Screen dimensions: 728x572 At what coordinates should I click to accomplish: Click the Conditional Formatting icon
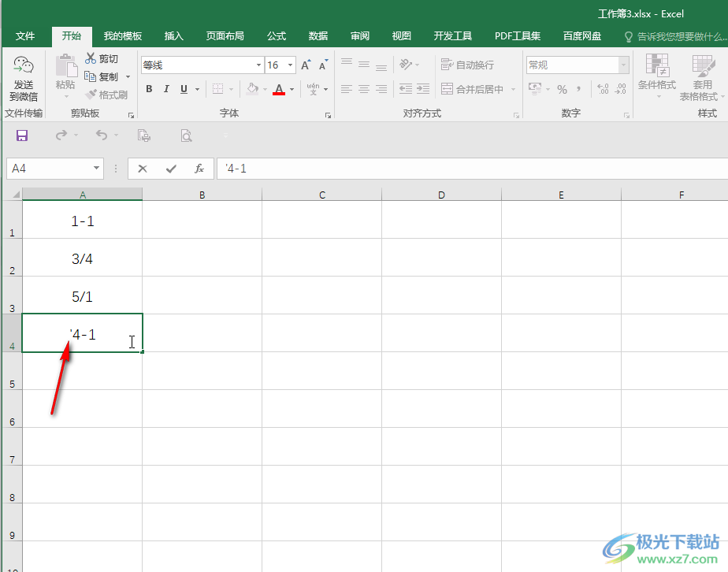[x=657, y=65]
